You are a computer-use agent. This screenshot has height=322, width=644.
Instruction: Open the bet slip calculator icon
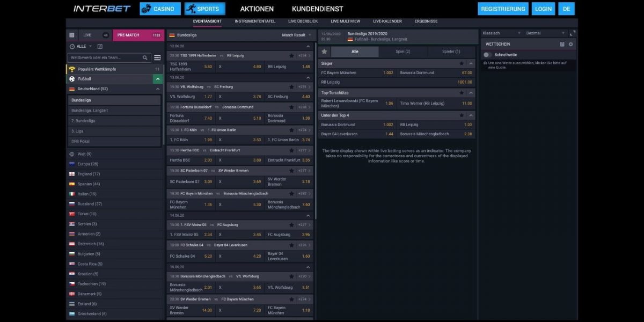[x=562, y=44]
